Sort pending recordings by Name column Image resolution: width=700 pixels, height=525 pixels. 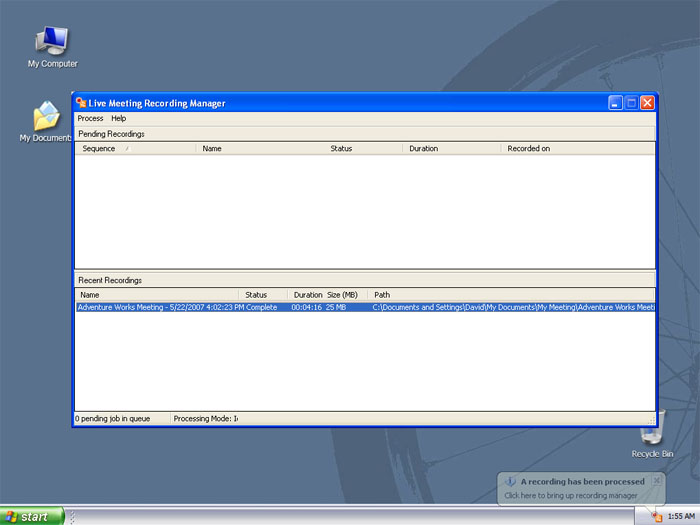[260, 149]
